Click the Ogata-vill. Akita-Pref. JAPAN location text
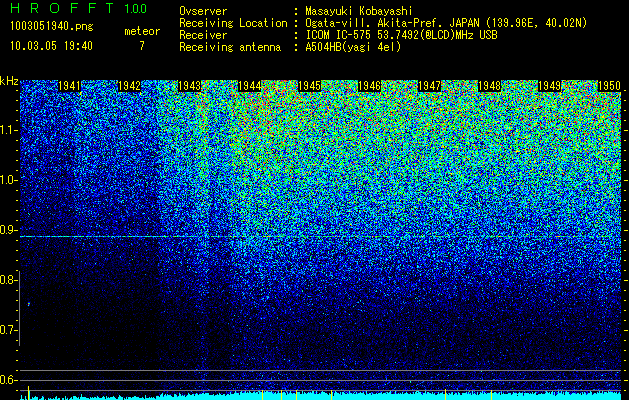 point(446,23)
